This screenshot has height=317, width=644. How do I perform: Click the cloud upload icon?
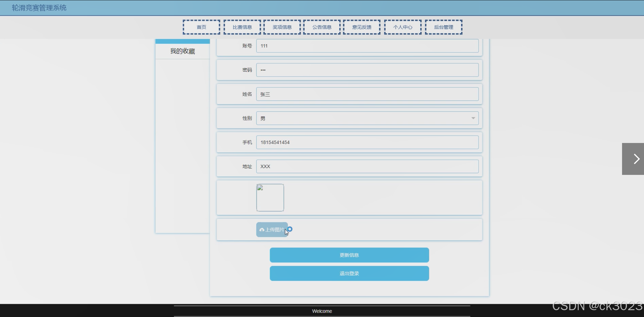tap(262, 230)
